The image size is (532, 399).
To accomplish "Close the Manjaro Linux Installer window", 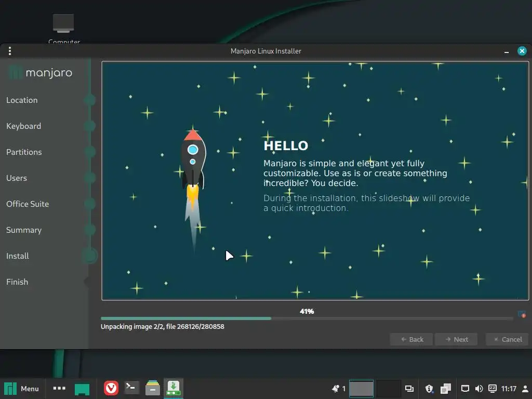I will click(522, 51).
